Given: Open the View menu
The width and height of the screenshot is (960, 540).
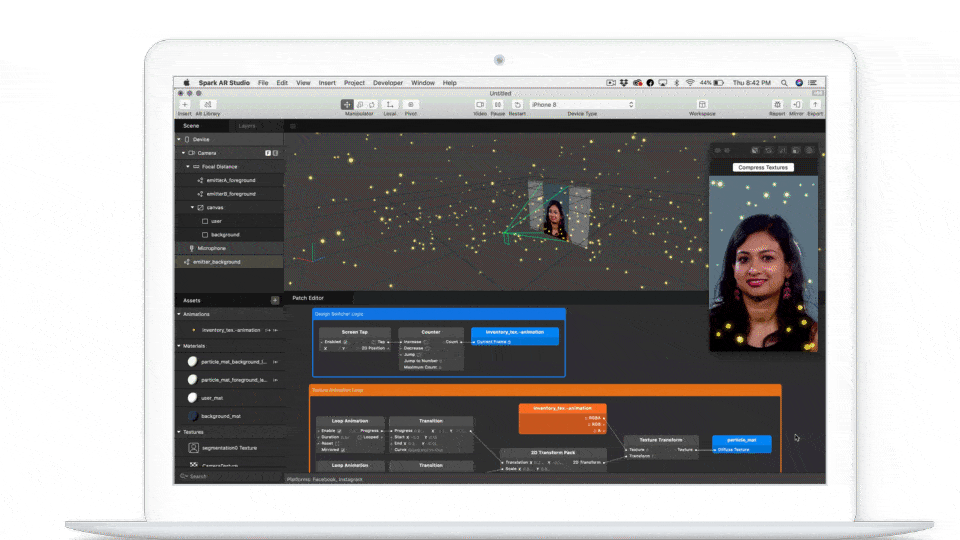Looking at the screenshot, I should pos(303,83).
